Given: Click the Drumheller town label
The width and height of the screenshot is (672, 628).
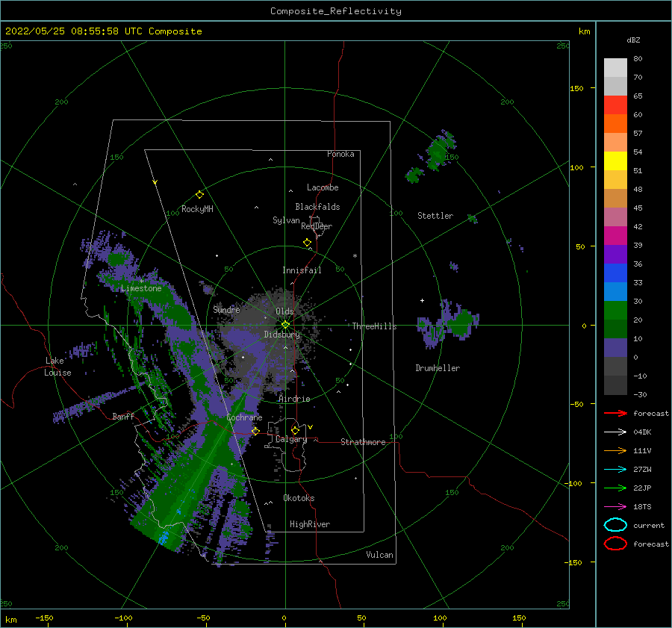Looking at the screenshot, I should point(438,368).
